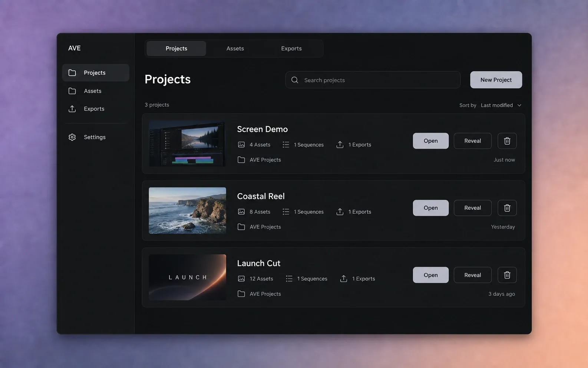Click the Screen Demo project thumbnail
588x368 pixels.
click(187, 144)
